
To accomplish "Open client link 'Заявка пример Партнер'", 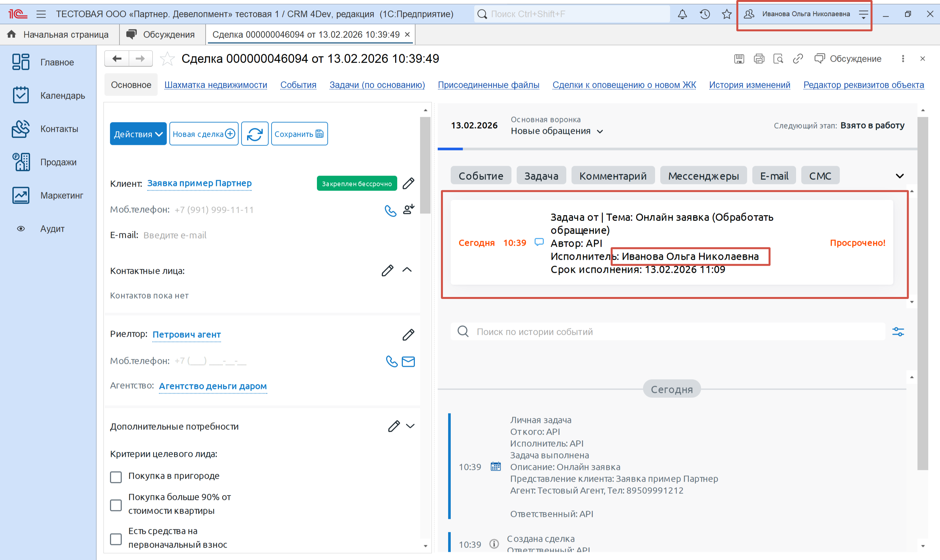I will 199,183.
